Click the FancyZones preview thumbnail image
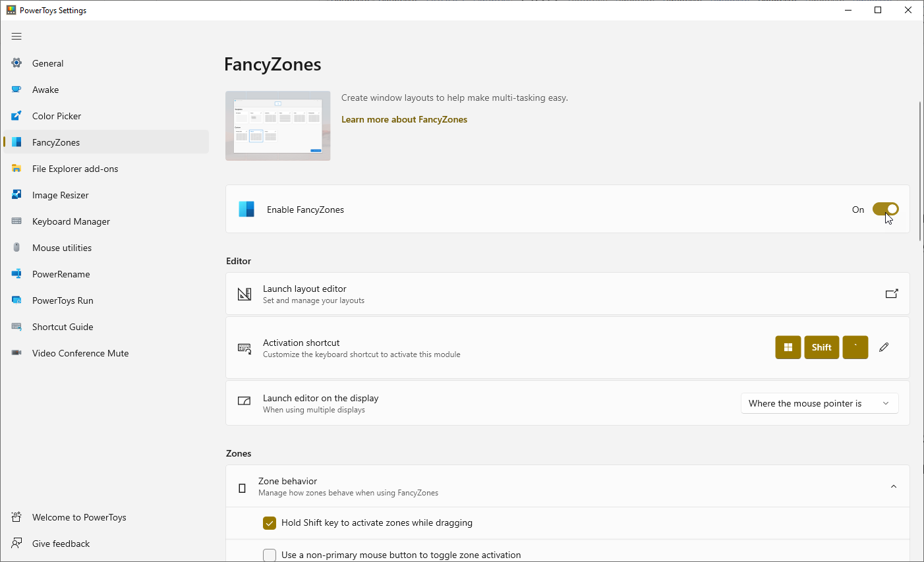The width and height of the screenshot is (924, 562). tap(278, 126)
